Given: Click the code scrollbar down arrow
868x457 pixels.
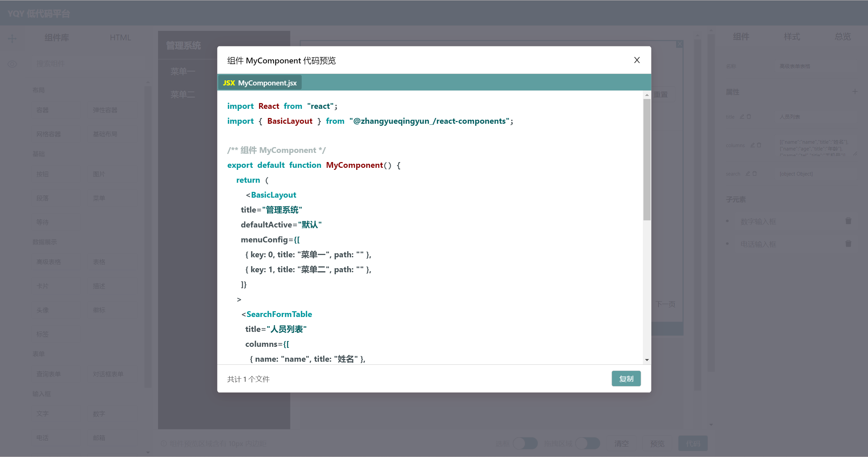Looking at the screenshot, I should tap(647, 360).
